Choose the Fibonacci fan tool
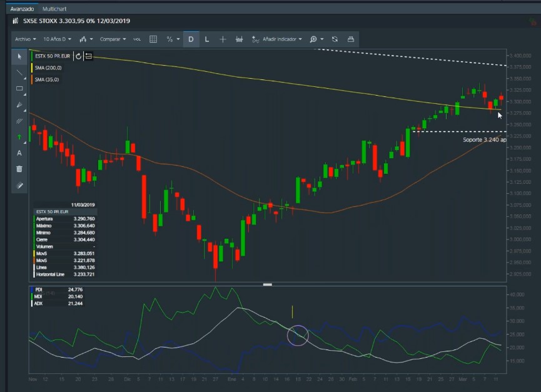Image resolution: width=541 pixels, height=392 pixels. (19, 105)
